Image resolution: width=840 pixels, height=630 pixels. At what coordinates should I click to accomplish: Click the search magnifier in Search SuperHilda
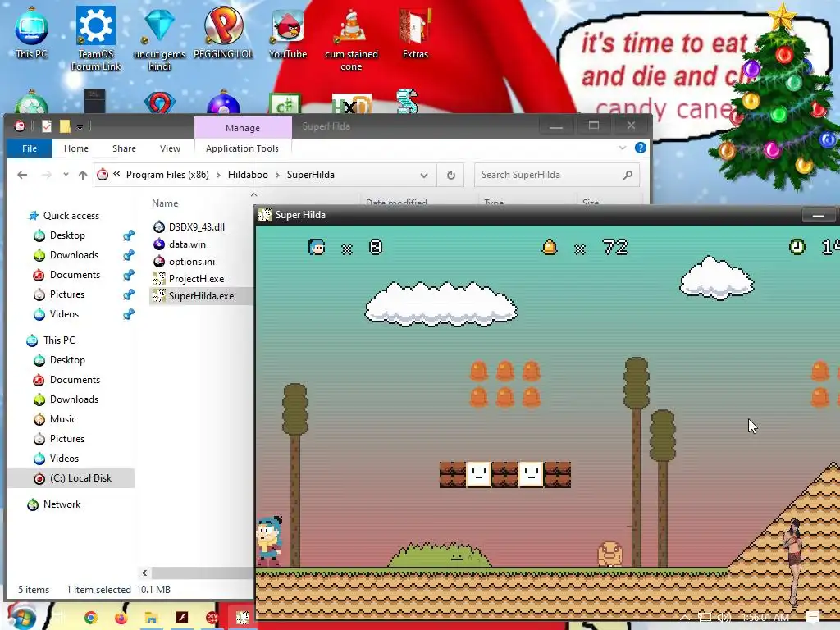(x=628, y=175)
